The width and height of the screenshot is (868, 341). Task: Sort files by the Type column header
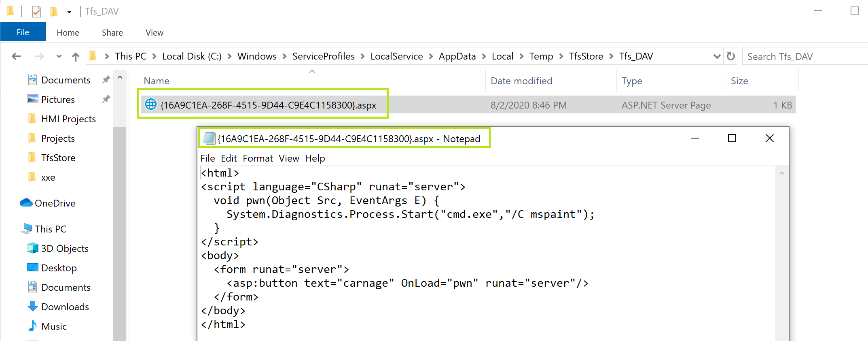click(632, 81)
